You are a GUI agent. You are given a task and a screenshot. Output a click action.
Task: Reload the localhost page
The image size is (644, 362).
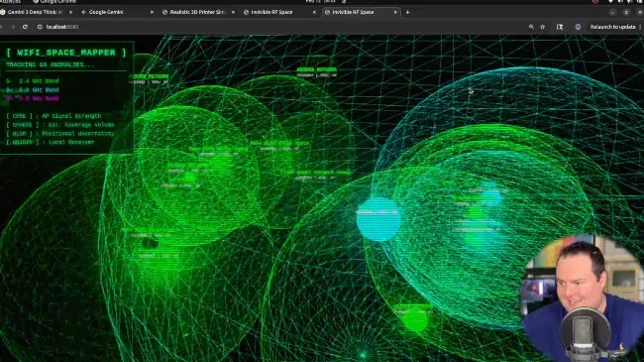click(x=25, y=27)
